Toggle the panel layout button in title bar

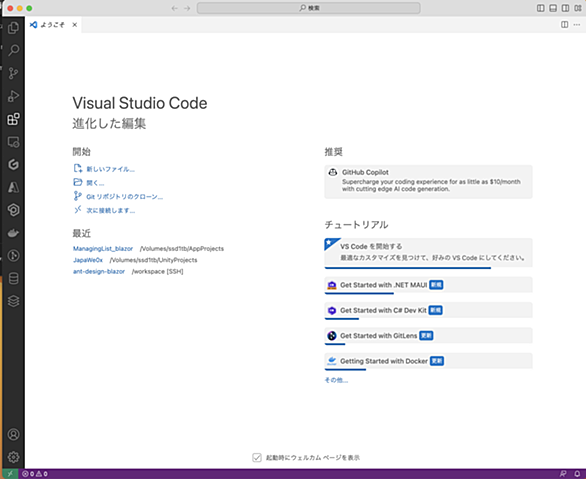tap(553, 8)
